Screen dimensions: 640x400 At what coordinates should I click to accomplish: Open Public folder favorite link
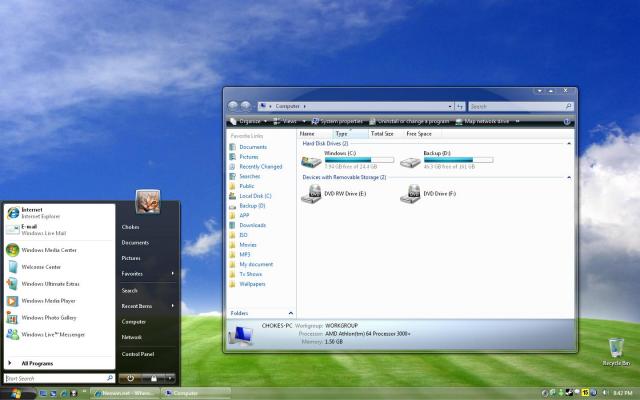242,186
